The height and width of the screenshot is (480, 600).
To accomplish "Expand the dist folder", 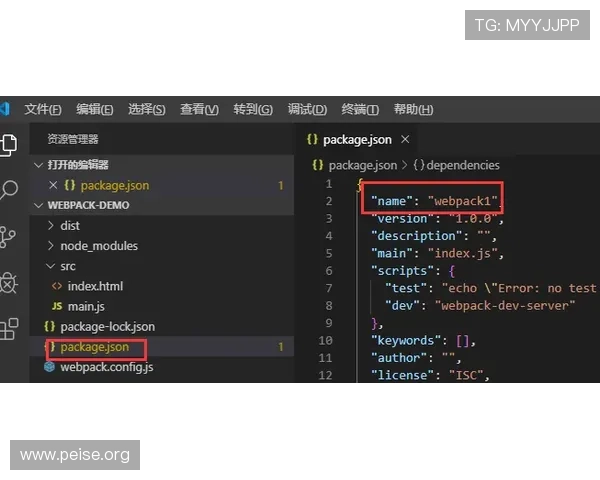I will click(x=70, y=226).
